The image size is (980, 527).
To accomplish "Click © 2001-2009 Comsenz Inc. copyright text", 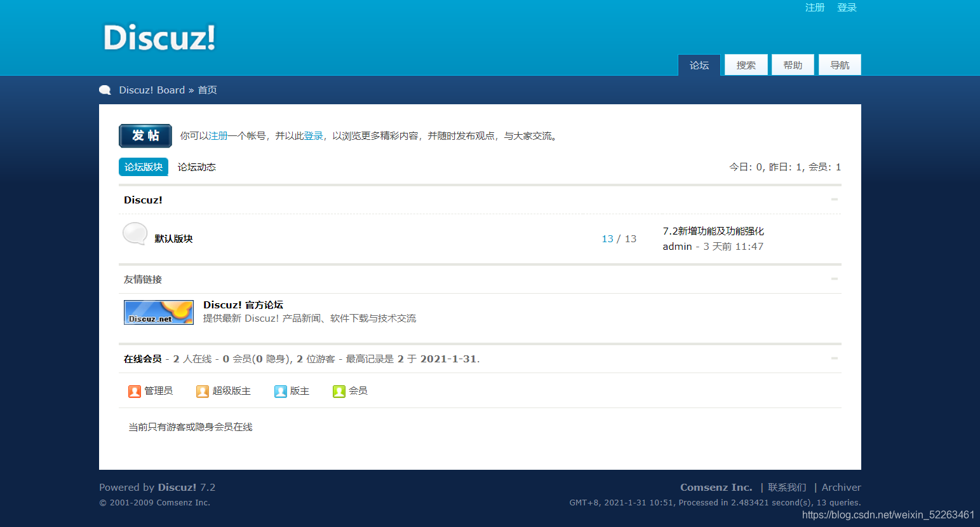I will tap(154, 503).
